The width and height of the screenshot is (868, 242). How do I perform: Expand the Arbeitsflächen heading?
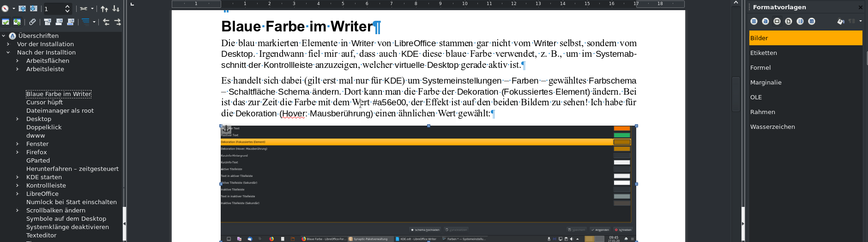coord(17,60)
